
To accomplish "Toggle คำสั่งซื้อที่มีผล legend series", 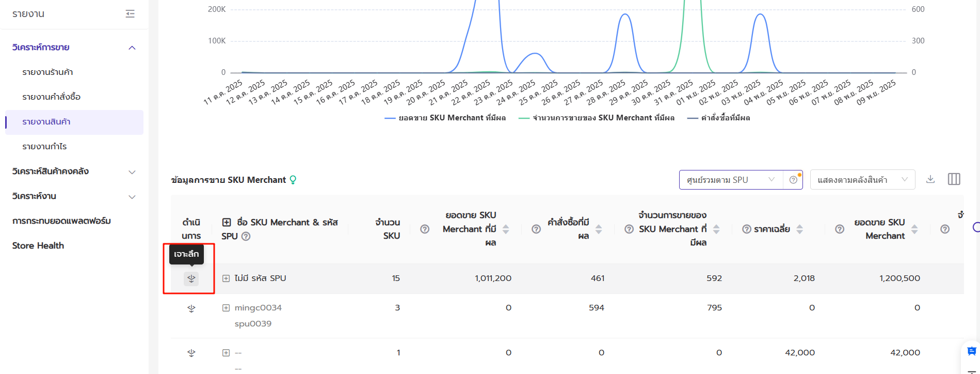I will [x=719, y=118].
